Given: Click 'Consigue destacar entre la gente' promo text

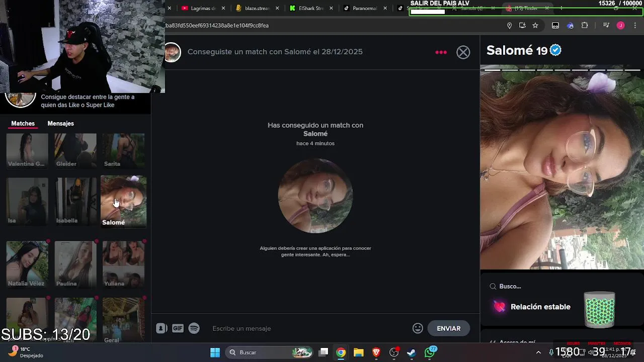Looking at the screenshot, I should [88, 101].
